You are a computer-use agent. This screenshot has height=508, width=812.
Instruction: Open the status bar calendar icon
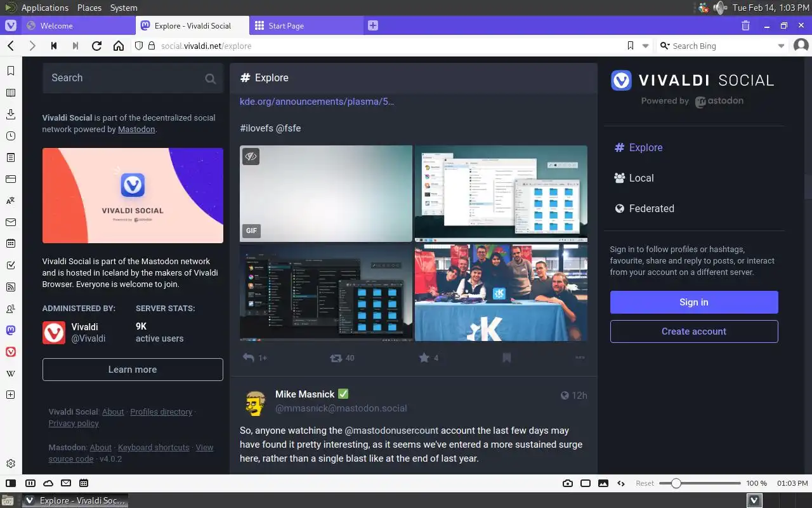(84, 483)
